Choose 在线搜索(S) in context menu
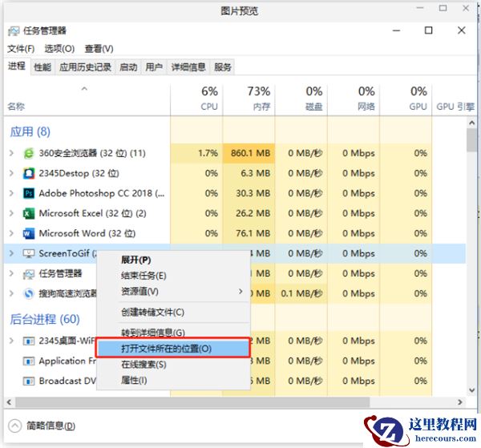This screenshot has width=481, height=448. click(173, 365)
